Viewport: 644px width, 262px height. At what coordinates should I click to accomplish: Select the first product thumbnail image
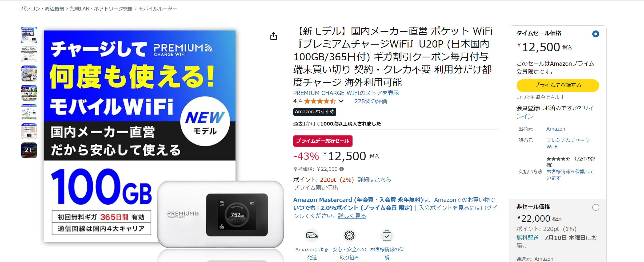coord(29,35)
